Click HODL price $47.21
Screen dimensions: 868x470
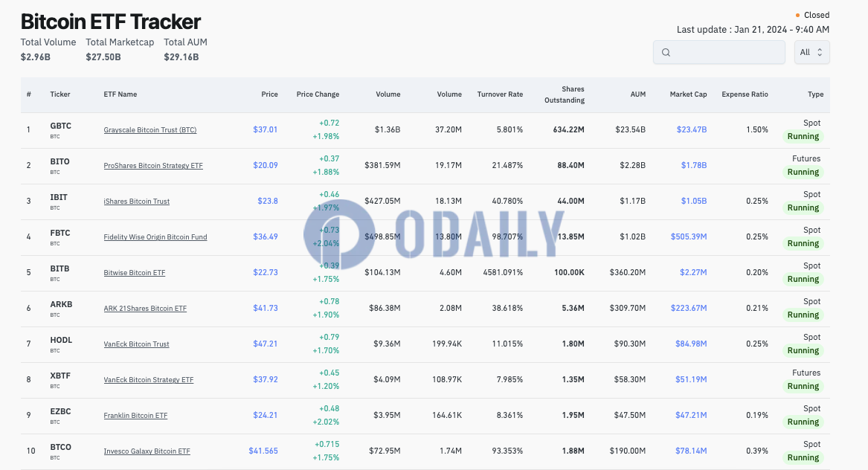[x=266, y=344]
